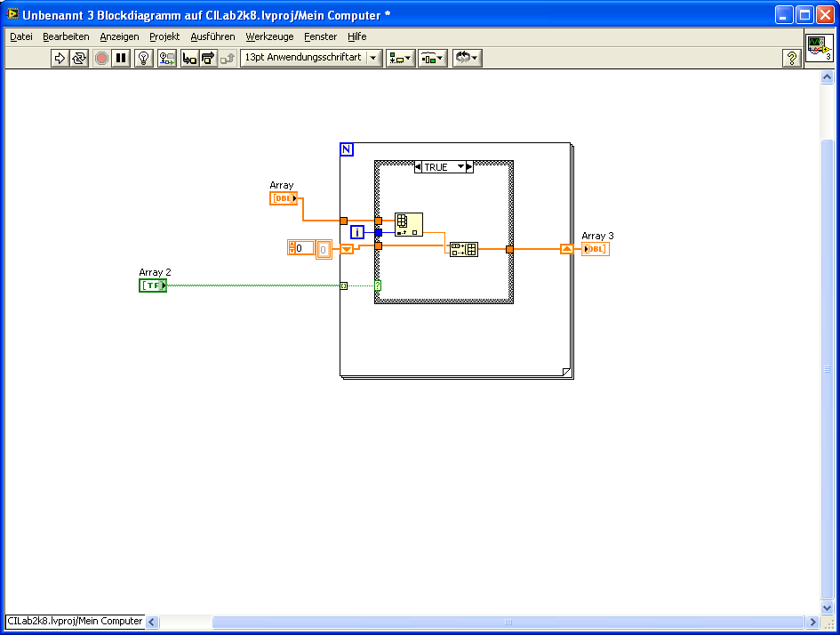
Task: Click the horizontal scrollbar left arrow
Action: click(x=152, y=622)
